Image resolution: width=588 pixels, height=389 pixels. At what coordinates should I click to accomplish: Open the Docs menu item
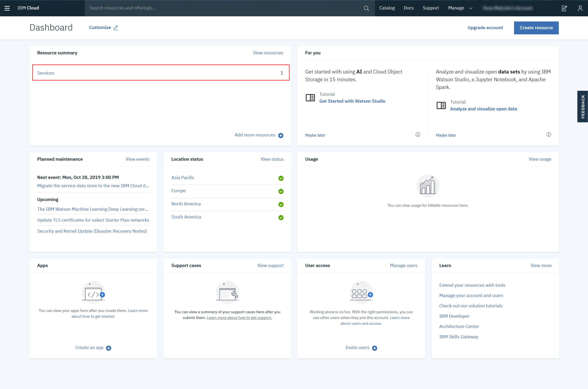click(x=408, y=8)
